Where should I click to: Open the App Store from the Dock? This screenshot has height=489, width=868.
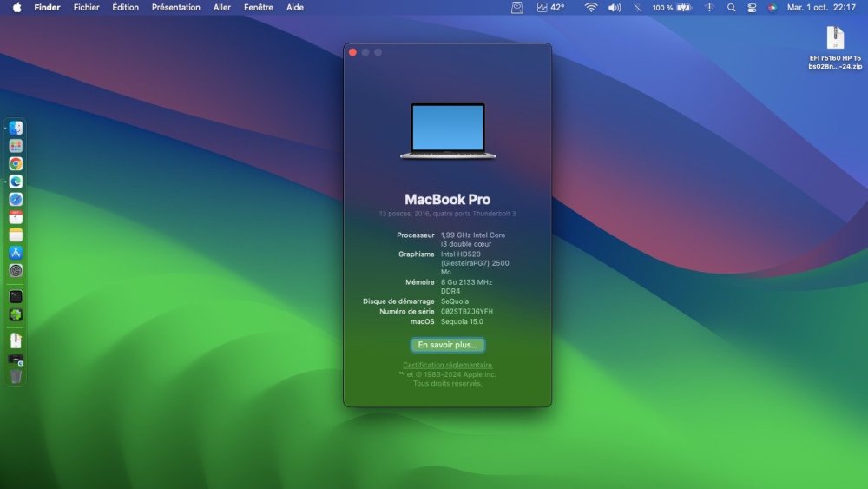tap(16, 253)
